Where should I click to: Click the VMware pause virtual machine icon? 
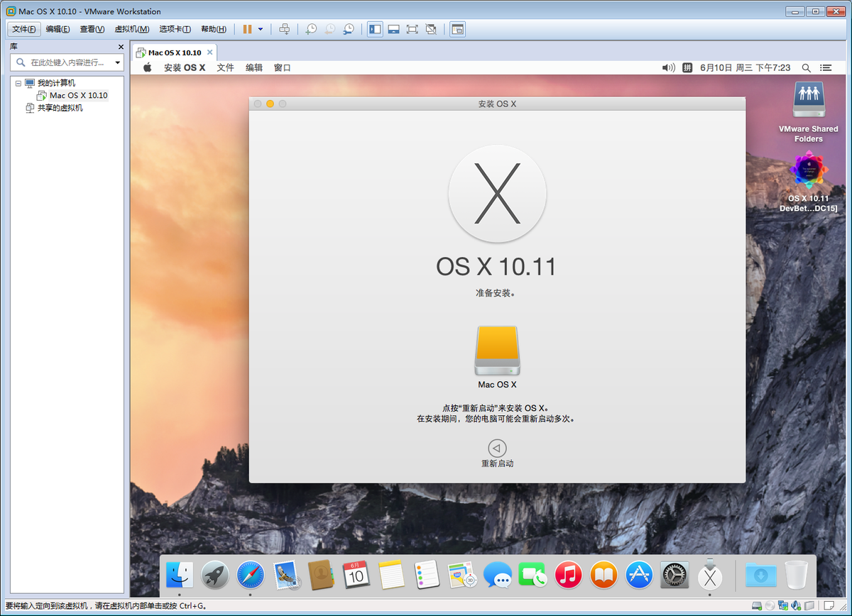[247, 29]
